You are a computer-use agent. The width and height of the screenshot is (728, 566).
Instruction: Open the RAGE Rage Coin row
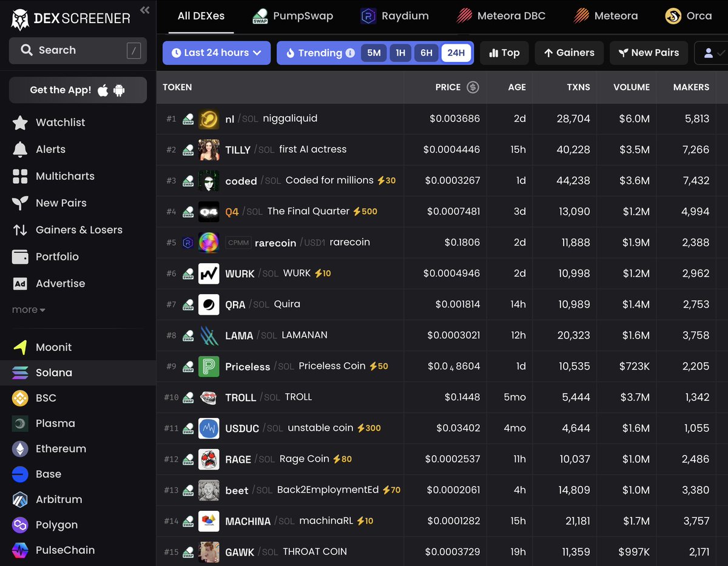pyautogui.click(x=442, y=459)
